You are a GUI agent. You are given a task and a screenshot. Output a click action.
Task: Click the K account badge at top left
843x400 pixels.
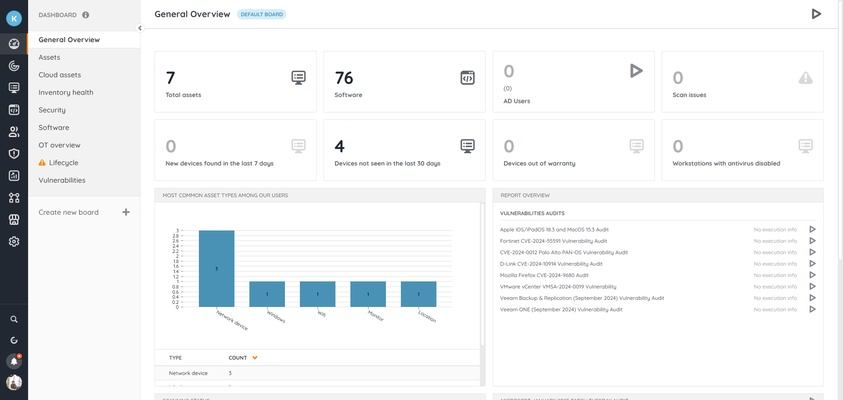[x=14, y=17]
